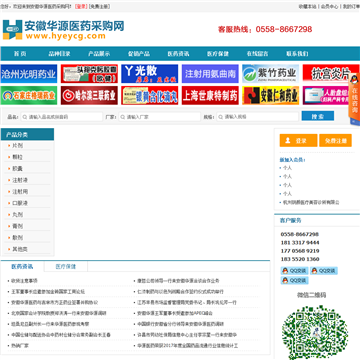Click the 客服热线 0558-8667298 header text

coord(265,29)
